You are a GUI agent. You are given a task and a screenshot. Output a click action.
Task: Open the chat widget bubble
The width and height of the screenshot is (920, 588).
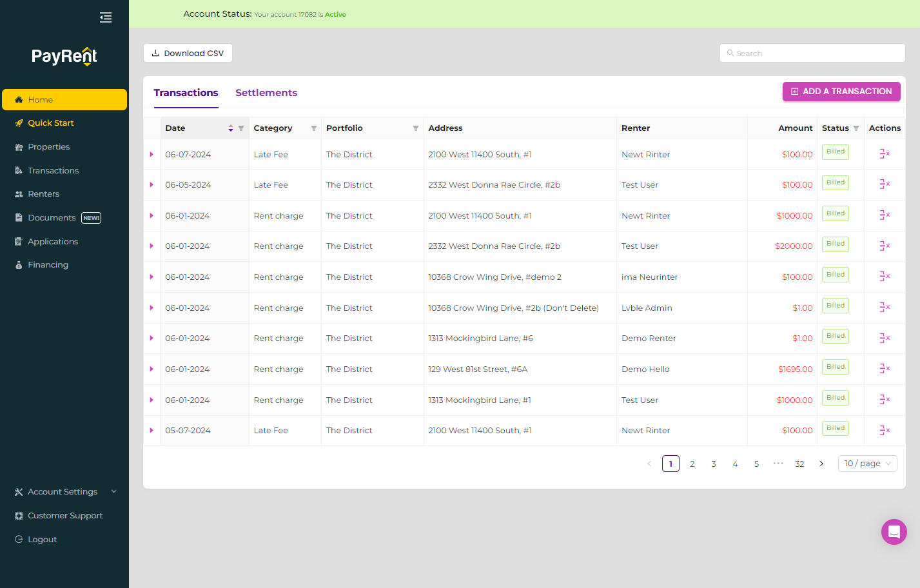[894, 532]
